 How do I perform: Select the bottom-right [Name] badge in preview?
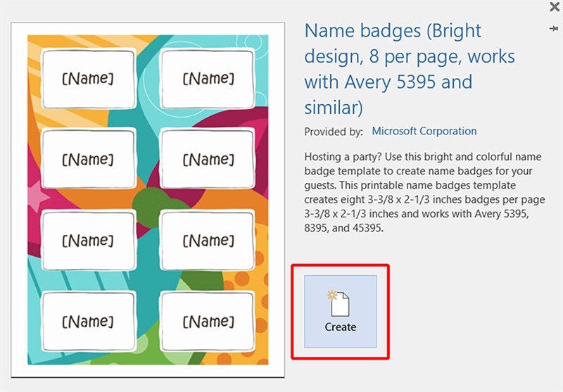(x=208, y=322)
